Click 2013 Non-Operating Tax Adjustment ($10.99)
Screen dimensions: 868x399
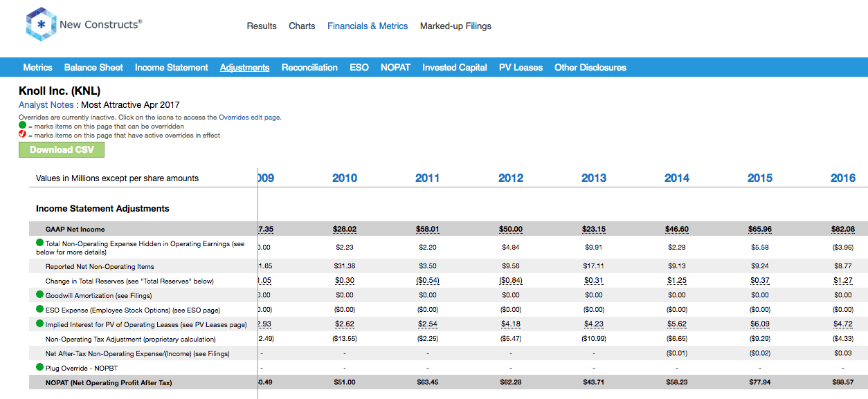tap(594, 339)
